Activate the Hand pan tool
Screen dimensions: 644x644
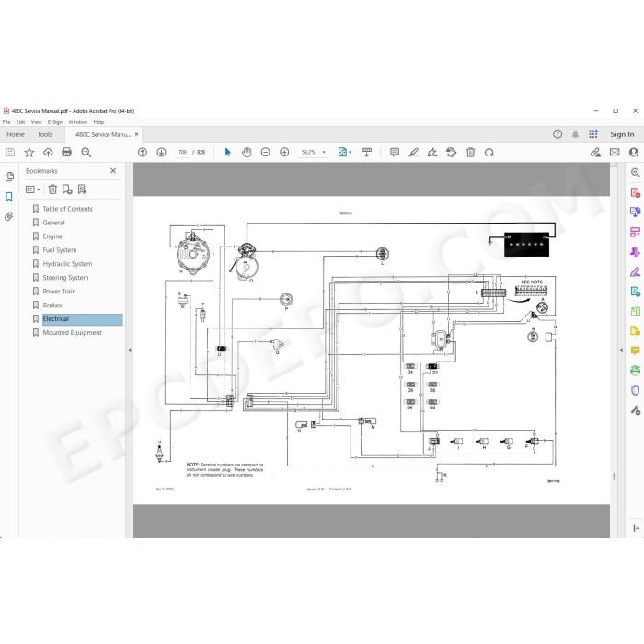click(x=247, y=153)
